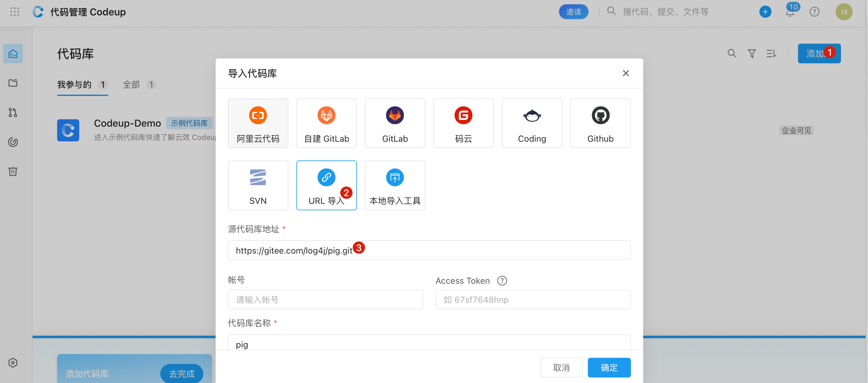Click the 帐号 input field
The image size is (868, 383).
[x=325, y=299]
